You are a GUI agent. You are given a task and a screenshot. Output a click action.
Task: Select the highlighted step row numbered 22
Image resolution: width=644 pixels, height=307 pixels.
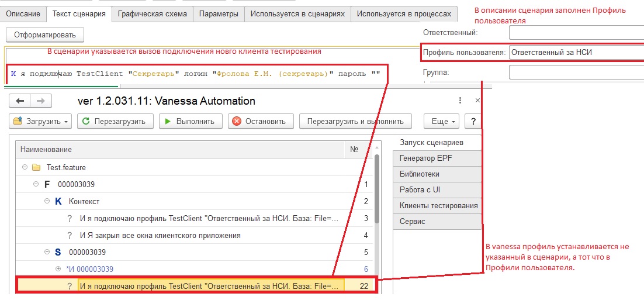[x=194, y=286]
